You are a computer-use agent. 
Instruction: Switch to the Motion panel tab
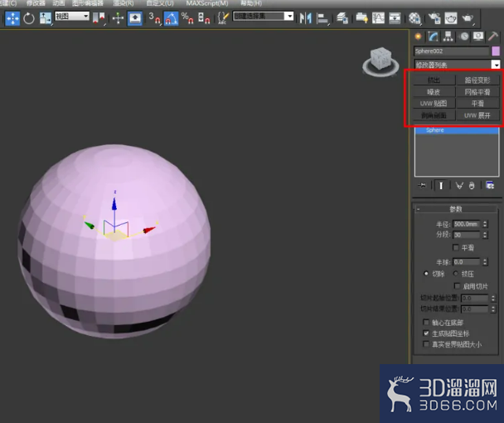464,36
